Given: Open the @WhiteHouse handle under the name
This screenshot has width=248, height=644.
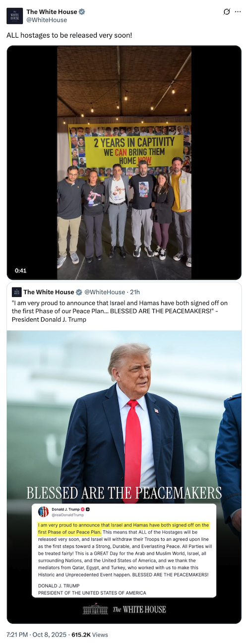Looking at the screenshot, I should pyautogui.click(x=47, y=20).
